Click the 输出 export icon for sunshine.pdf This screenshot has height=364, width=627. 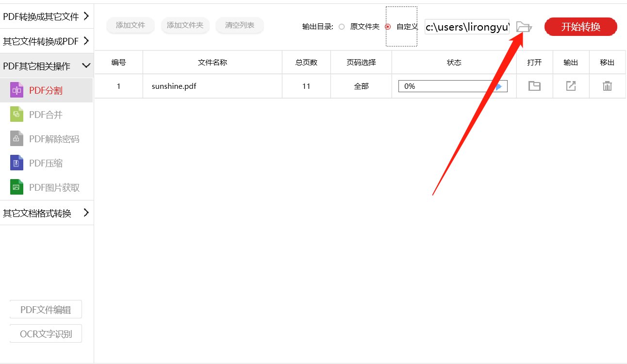[571, 86]
